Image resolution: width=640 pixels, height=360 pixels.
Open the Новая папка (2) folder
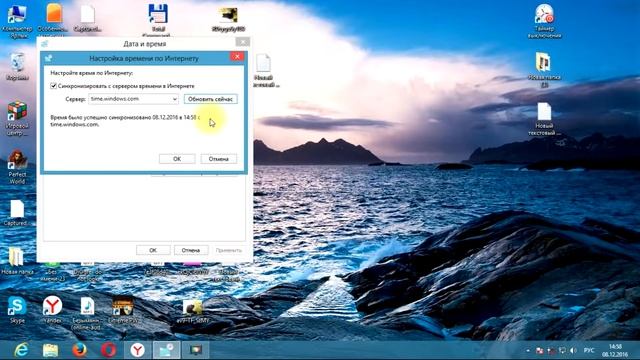tap(543, 62)
